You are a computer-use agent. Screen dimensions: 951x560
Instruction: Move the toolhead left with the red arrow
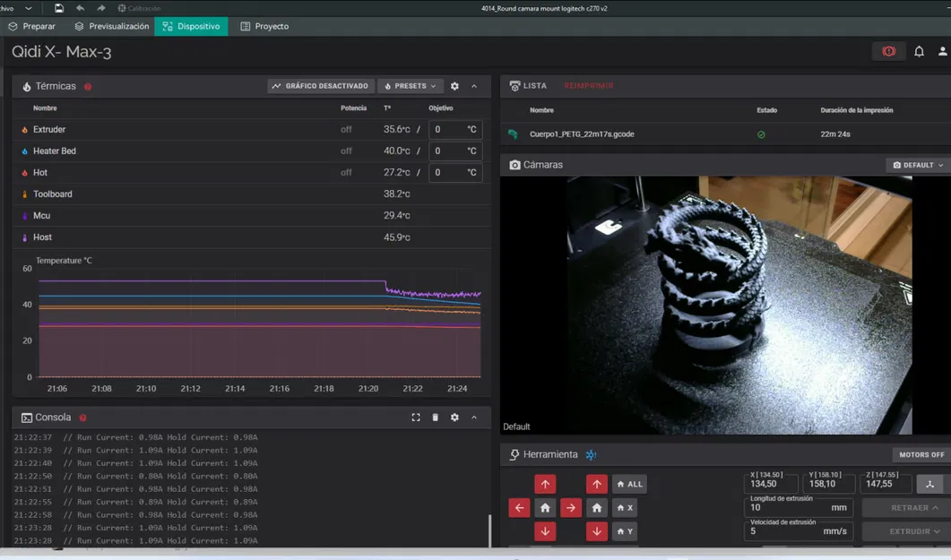click(519, 508)
